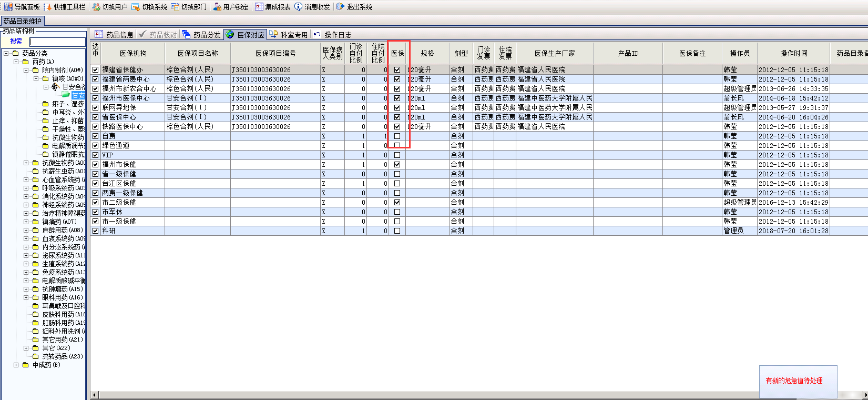
Task: Click the 镇痛药(A07) folder icon
Action: [36, 222]
